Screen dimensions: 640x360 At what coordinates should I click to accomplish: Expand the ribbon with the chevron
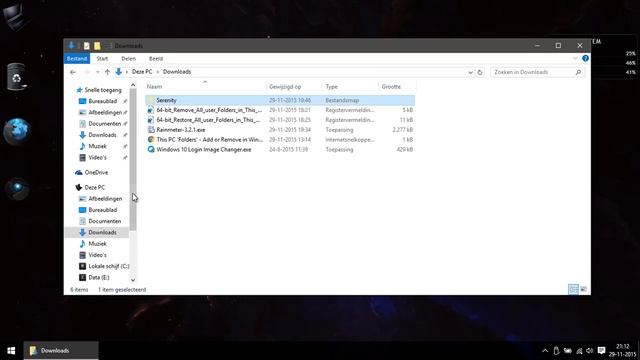click(x=575, y=58)
